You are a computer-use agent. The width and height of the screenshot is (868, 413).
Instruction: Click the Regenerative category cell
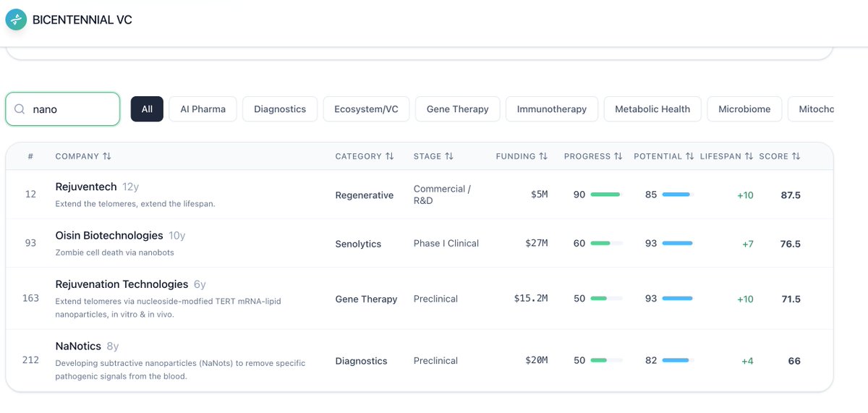click(365, 195)
